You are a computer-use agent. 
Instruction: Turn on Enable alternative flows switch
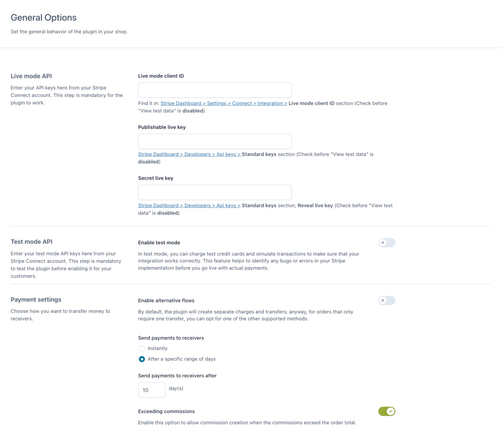coord(387,301)
